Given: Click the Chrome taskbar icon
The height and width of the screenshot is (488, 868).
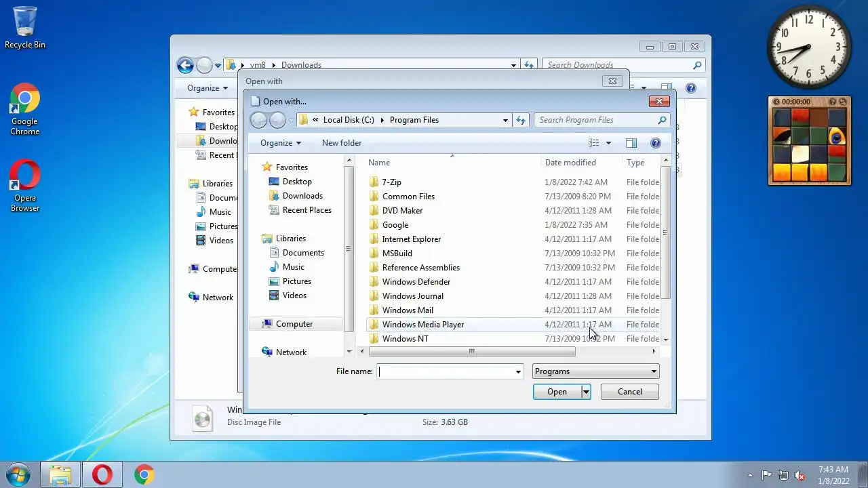Looking at the screenshot, I should pos(144,474).
